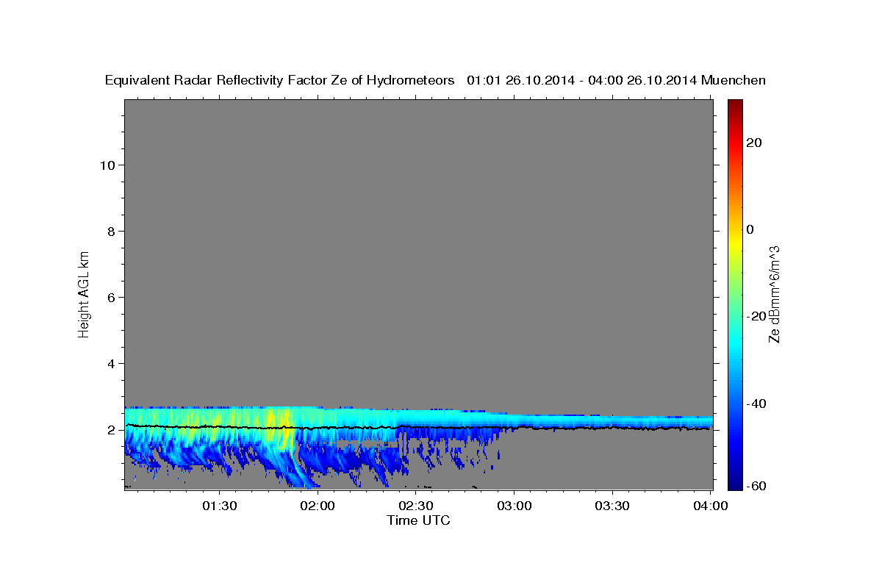
Task: Click the '02:00' time tick label
Action: click(x=318, y=506)
